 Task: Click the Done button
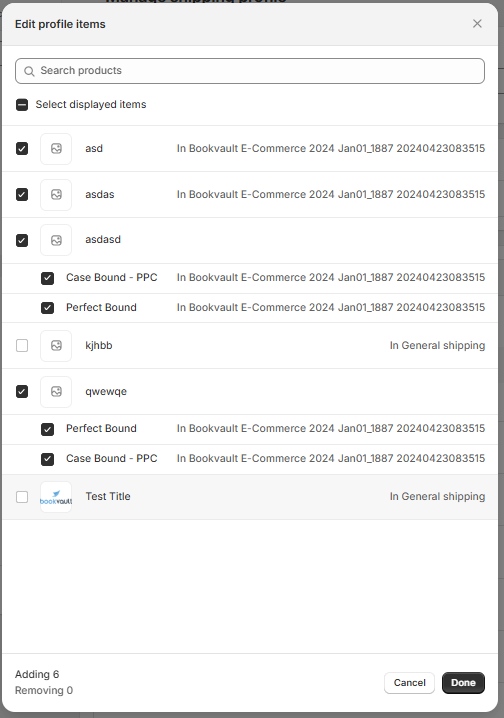463,683
